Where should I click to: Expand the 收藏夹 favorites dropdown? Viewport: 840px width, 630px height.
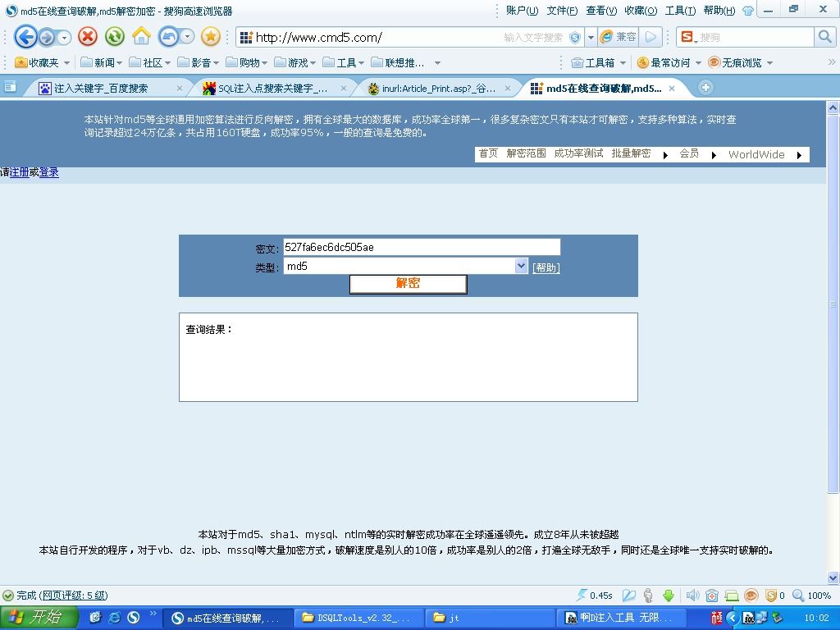click(66, 62)
